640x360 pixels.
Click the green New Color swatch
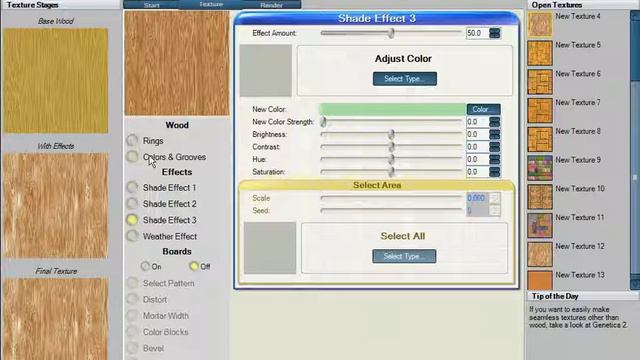click(x=393, y=109)
